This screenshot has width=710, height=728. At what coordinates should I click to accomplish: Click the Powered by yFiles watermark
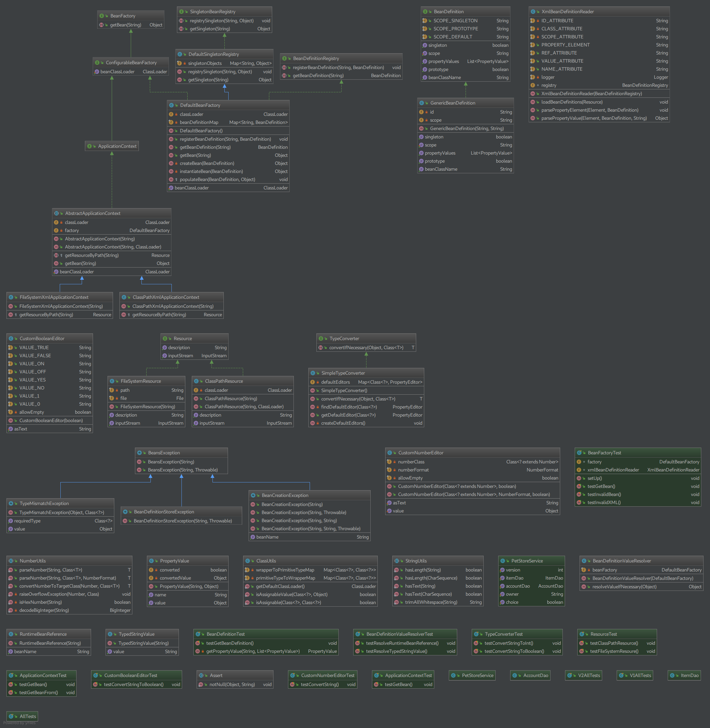19,723
